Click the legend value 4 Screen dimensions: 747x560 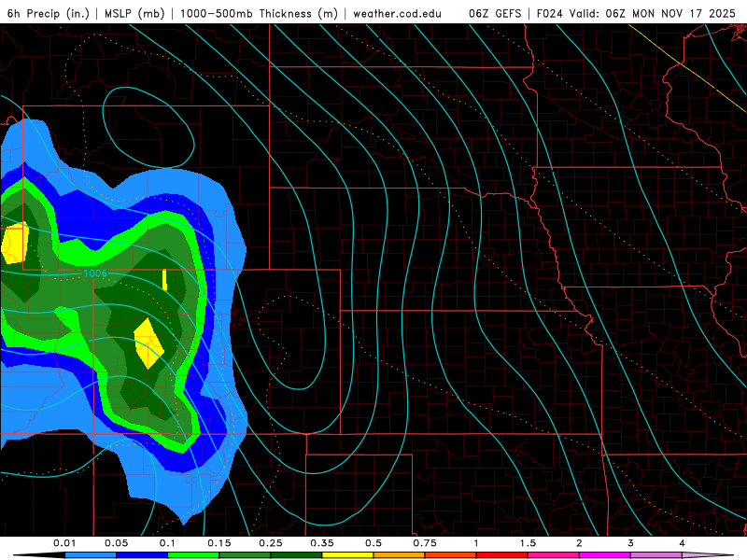(683, 543)
